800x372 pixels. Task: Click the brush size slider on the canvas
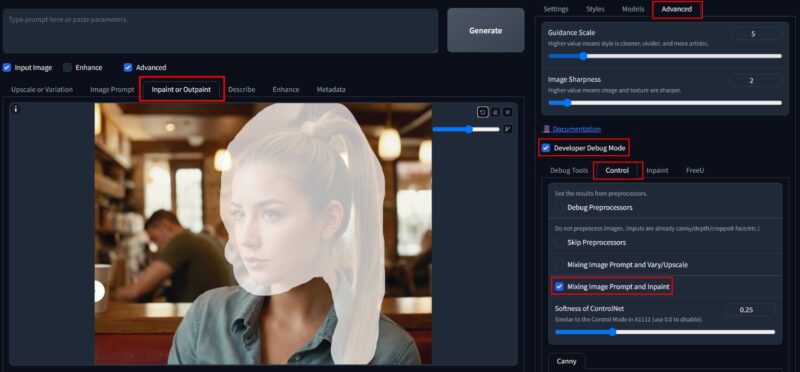(x=466, y=129)
